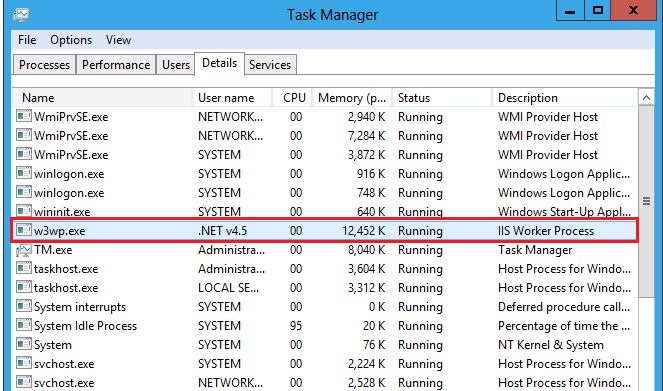Sort by the CPU column header
Screen dimensions: 663x391
coord(293,98)
